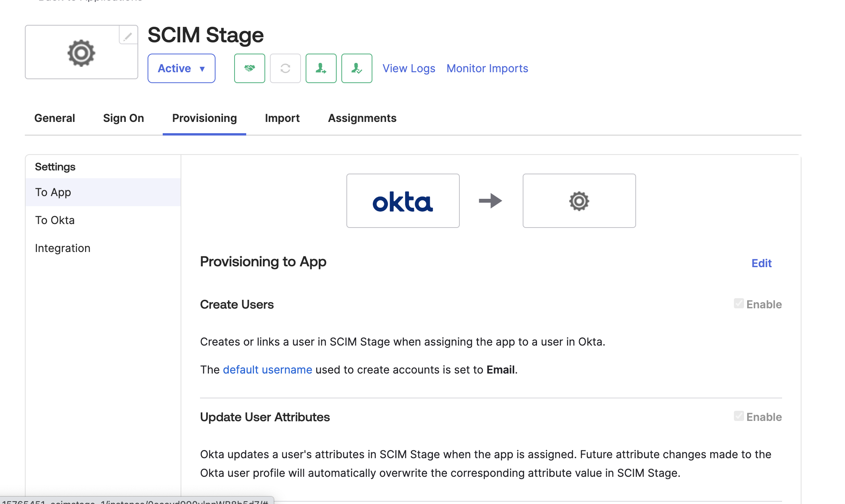Image resolution: width=845 pixels, height=504 pixels.
Task: Open the Active status dropdown
Action: [181, 68]
